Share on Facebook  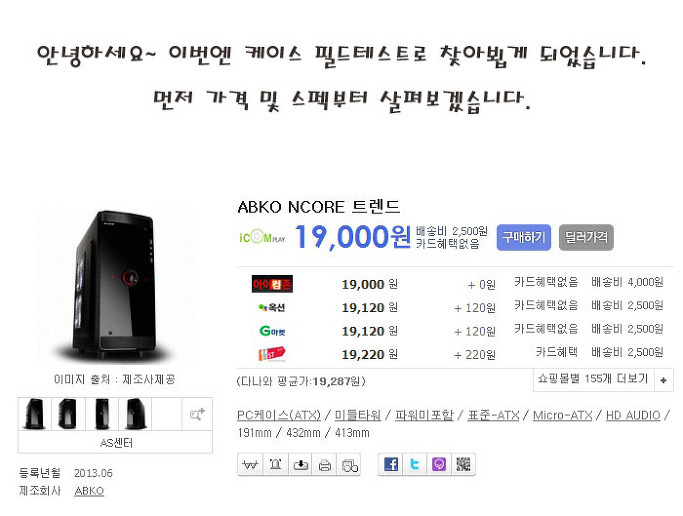pyautogui.click(x=391, y=465)
